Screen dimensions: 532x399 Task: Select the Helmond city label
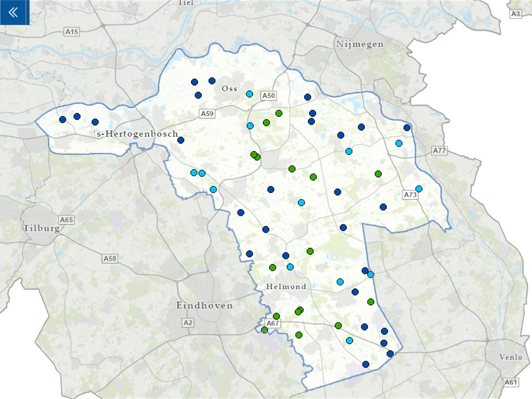[286, 287]
